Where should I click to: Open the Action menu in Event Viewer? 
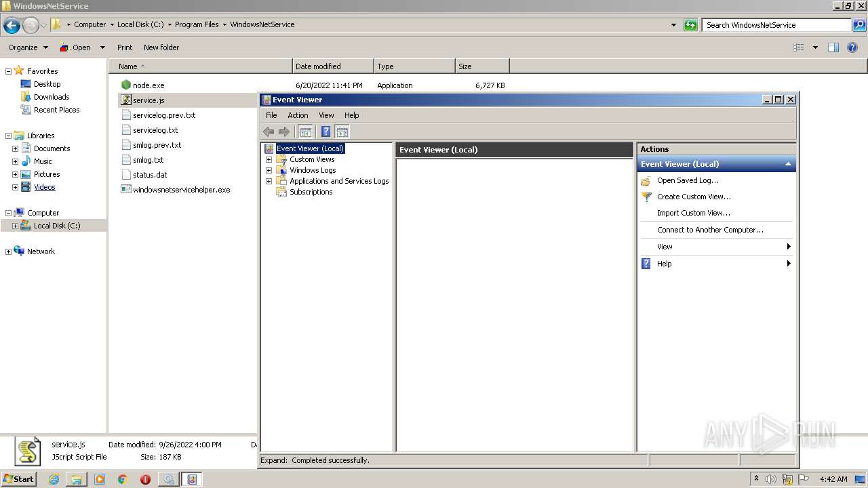coord(298,115)
